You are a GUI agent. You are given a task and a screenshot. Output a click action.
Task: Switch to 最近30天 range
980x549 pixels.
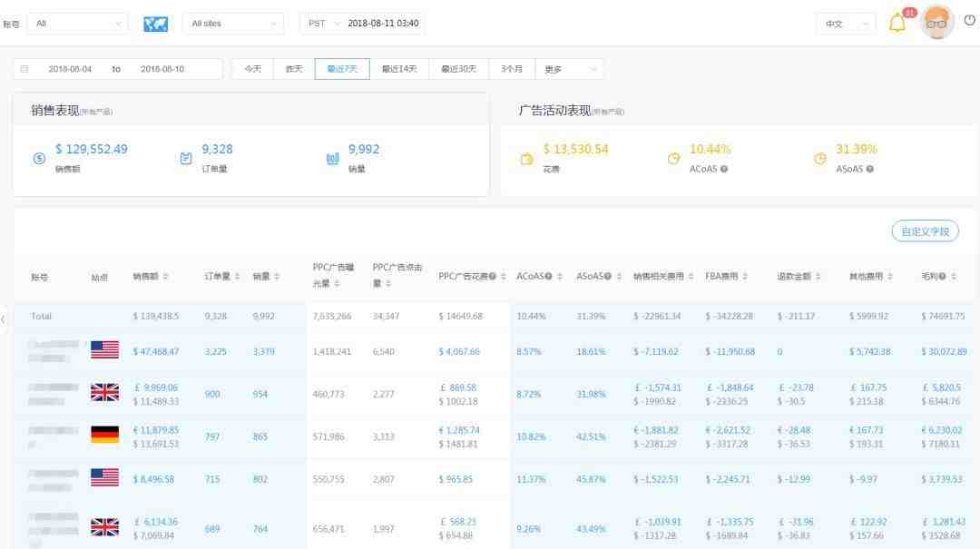[458, 69]
